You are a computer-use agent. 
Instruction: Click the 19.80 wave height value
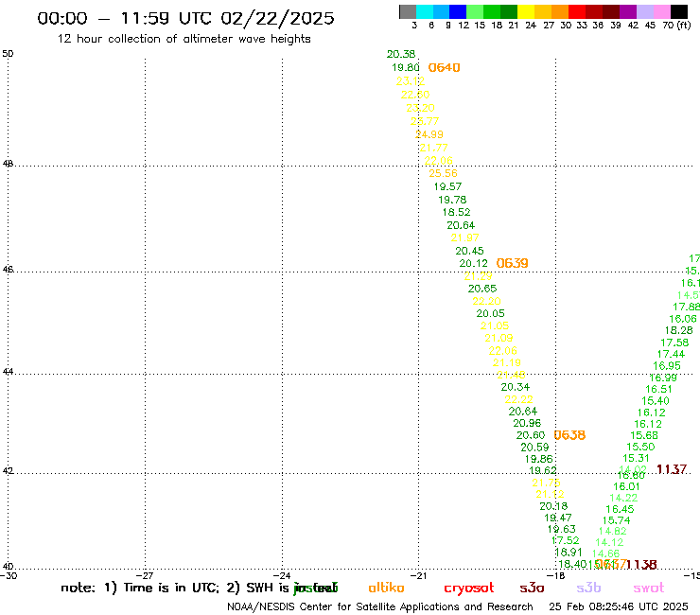tap(406, 67)
